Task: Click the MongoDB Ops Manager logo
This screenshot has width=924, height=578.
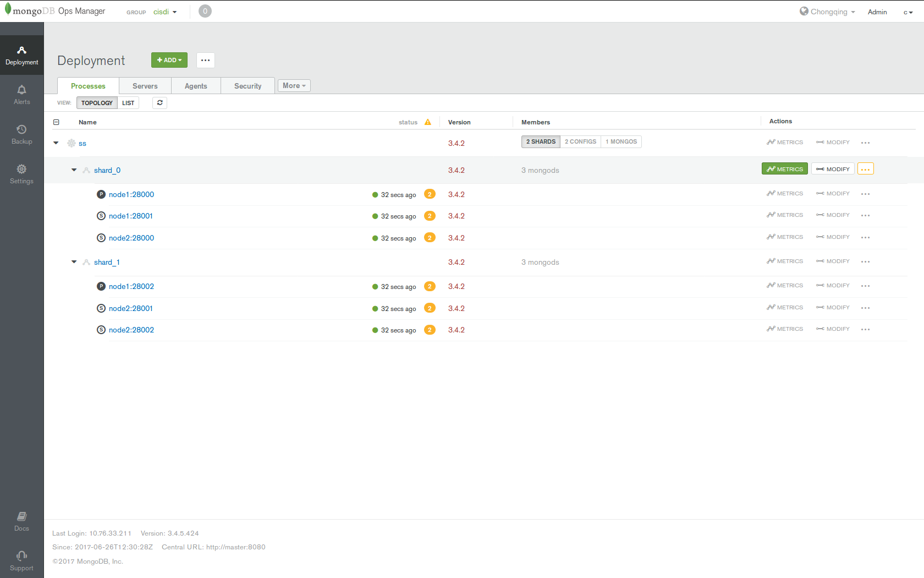Action: coord(55,10)
